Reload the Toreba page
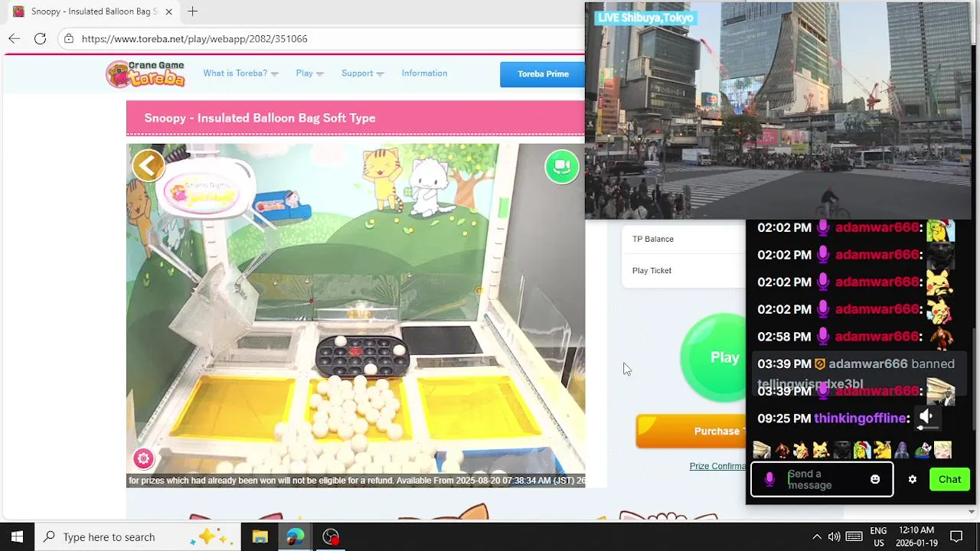The height and width of the screenshot is (551, 980). point(41,38)
